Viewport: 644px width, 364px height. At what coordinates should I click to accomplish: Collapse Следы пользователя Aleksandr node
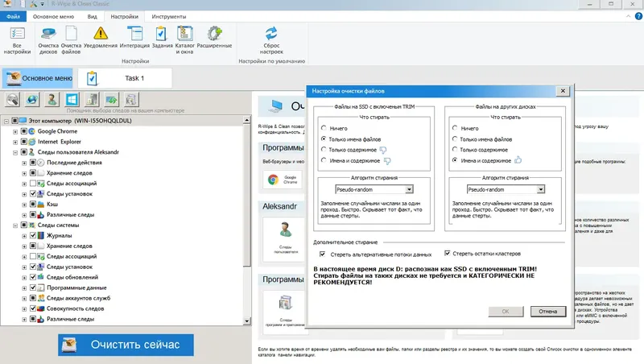(x=15, y=152)
